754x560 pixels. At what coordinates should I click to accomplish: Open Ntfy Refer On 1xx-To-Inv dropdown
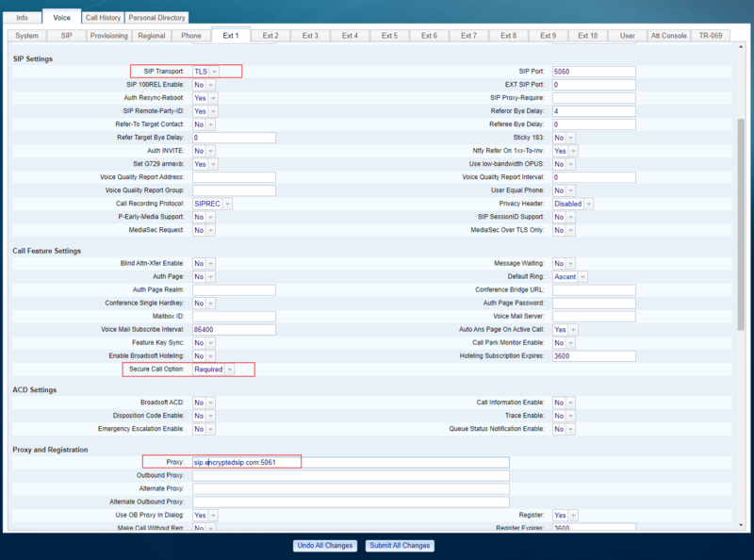click(565, 151)
